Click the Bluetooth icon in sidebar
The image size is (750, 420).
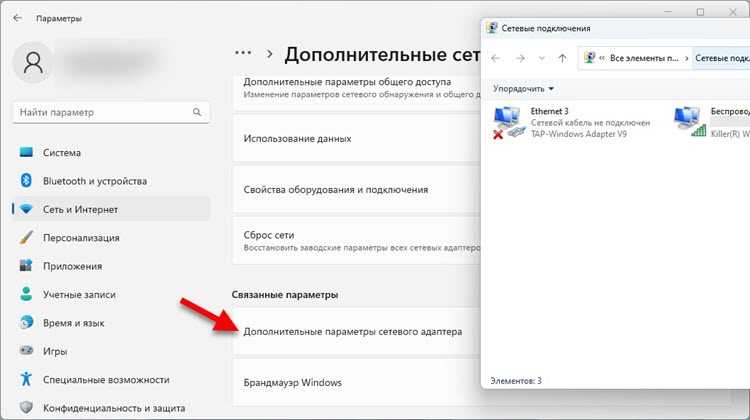tap(26, 180)
